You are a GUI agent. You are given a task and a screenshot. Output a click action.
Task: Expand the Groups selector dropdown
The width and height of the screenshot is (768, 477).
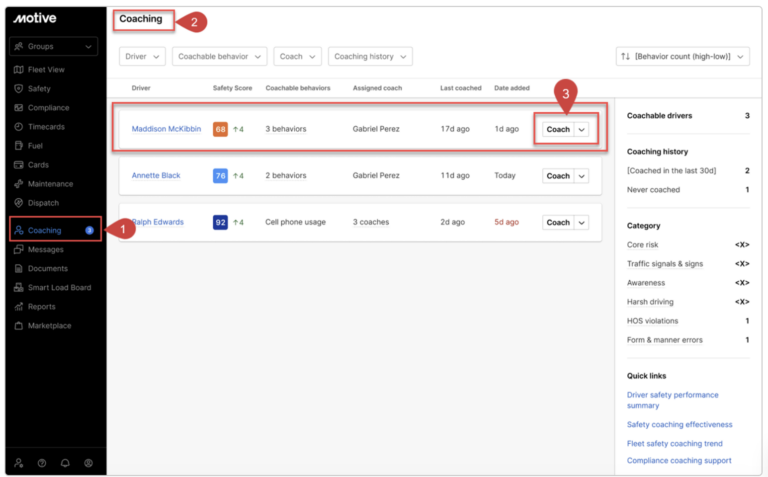click(54, 46)
